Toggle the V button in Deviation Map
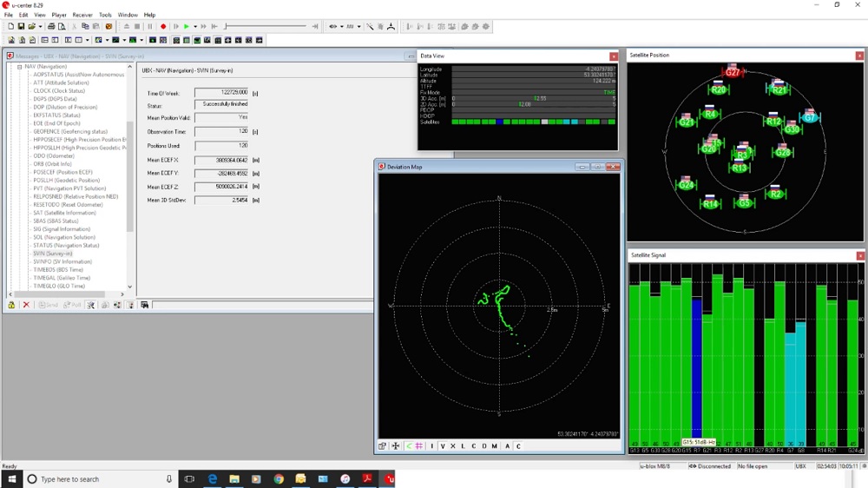 click(443, 446)
